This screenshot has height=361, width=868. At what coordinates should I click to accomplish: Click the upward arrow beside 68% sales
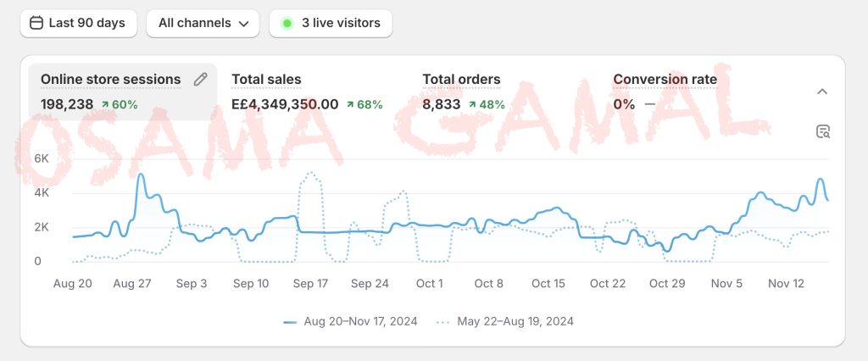pyautogui.click(x=350, y=105)
